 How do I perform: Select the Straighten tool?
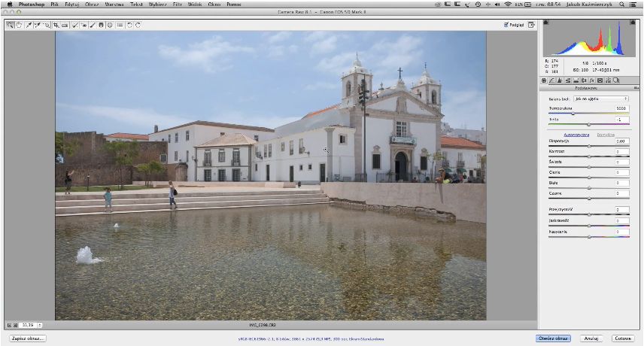click(x=65, y=25)
